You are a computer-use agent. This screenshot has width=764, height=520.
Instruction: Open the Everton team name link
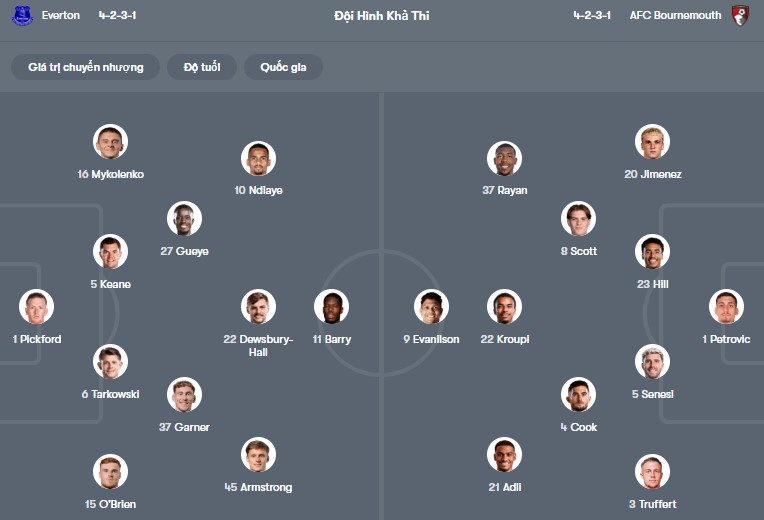click(x=61, y=16)
